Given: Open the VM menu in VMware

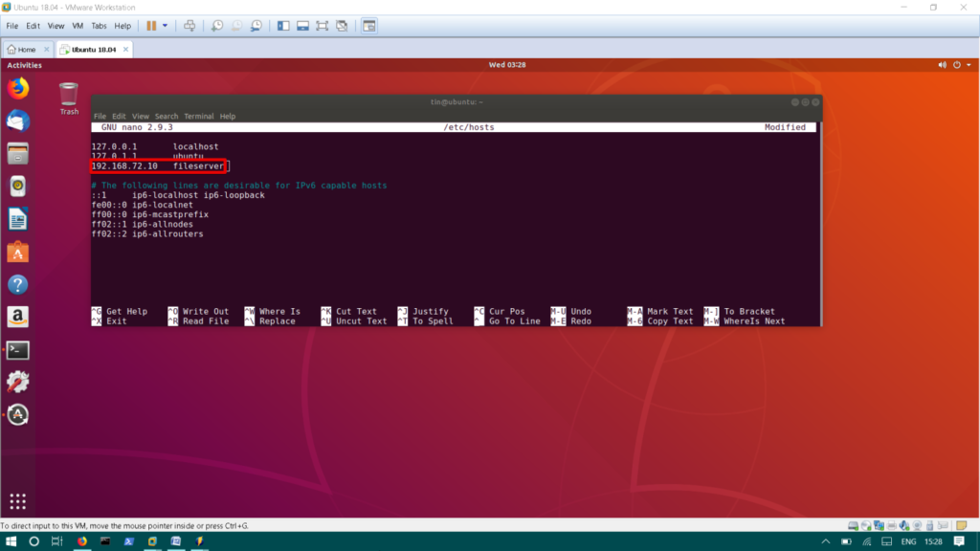Looking at the screenshot, I should click(78, 26).
